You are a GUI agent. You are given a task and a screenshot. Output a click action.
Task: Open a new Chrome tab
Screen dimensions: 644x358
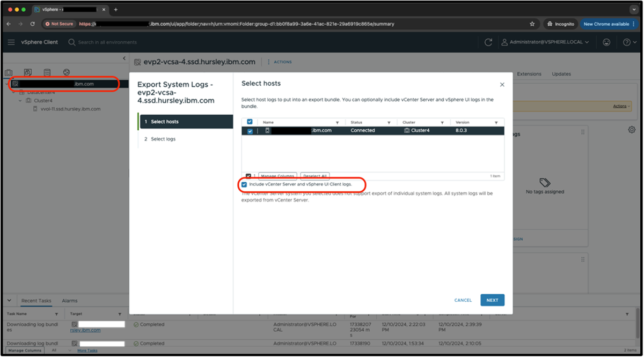click(x=115, y=10)
